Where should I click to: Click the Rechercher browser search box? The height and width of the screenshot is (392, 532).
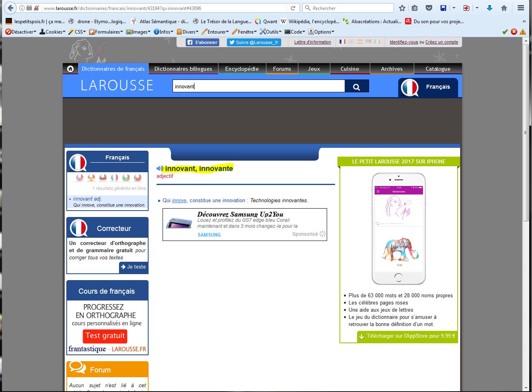pos(348,8)
